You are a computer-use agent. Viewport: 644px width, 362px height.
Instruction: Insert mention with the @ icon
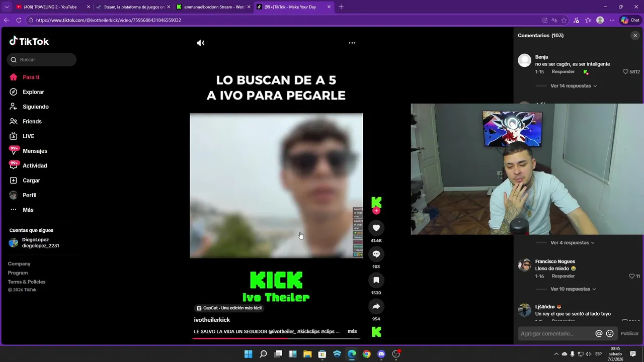[x=599, y=333]
